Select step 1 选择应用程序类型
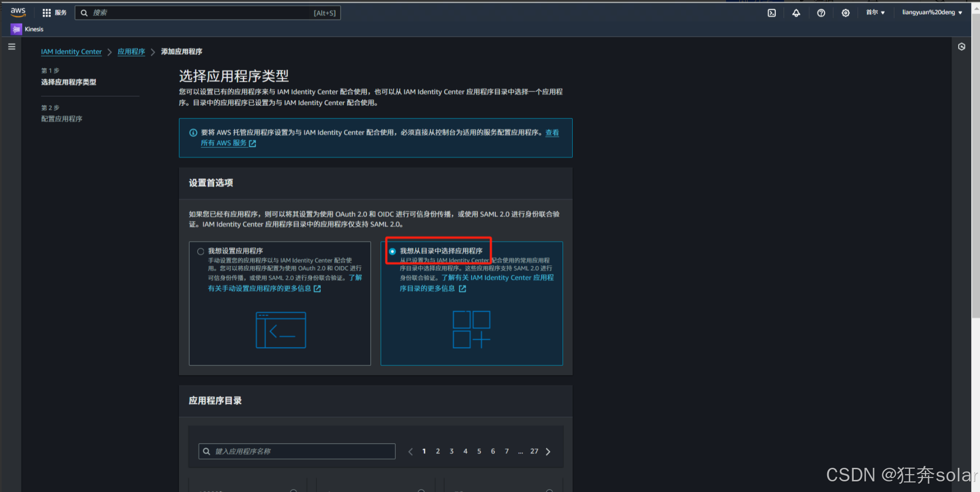The image size is (980, 492). point(69,82)
